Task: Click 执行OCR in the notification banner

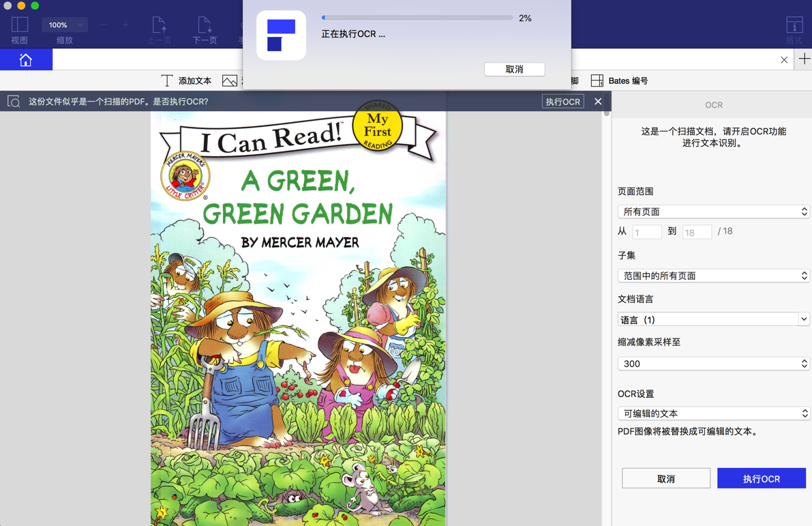Action: pyautogui.click(x=563, y=102)
